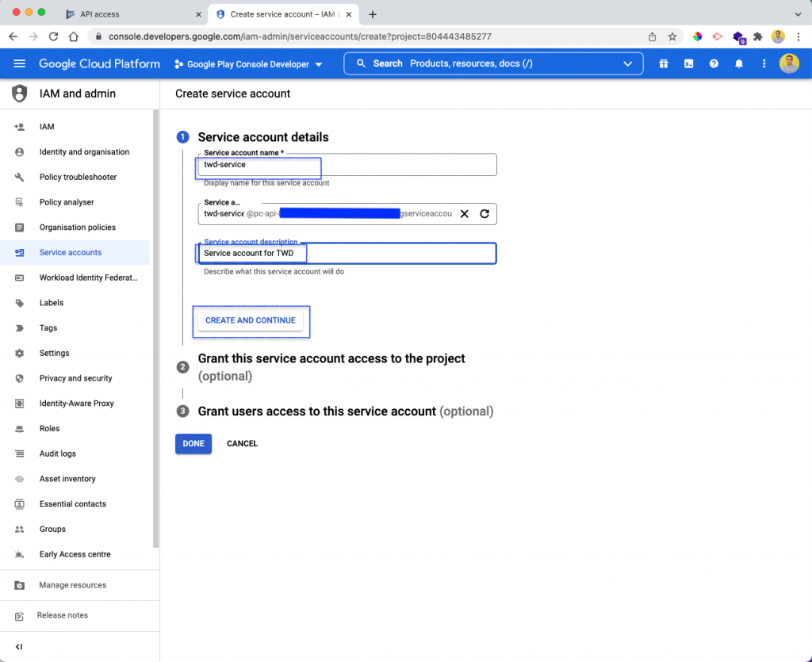Open the notifications bell
This screenshot has width=812, height=662.
click(x=739, y=63)
